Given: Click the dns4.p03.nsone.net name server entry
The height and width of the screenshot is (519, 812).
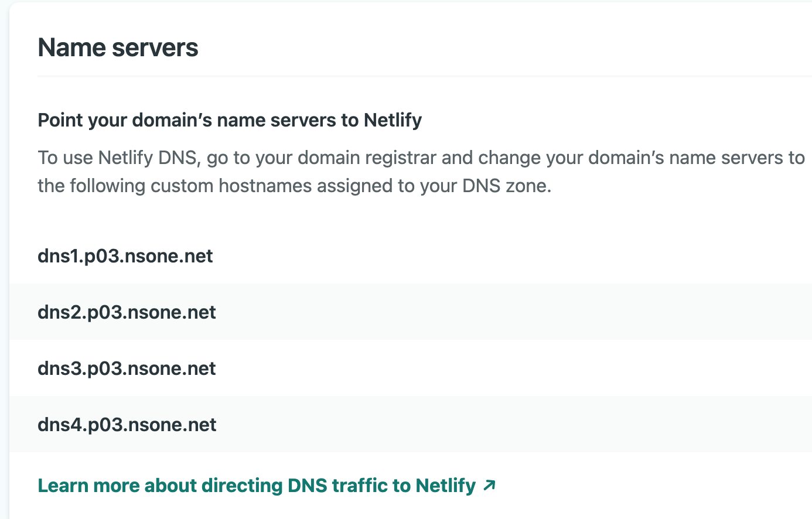Looking at the screenshot, I should click(127, 425).
